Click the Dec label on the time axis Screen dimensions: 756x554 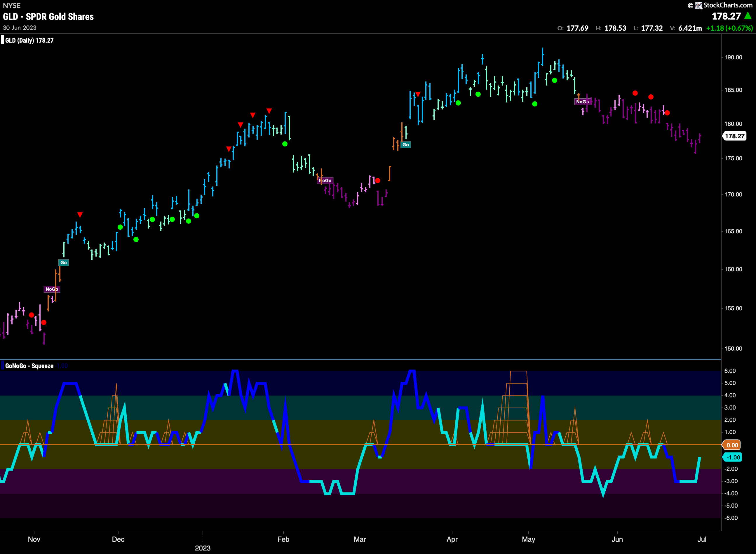coord(118,539)
